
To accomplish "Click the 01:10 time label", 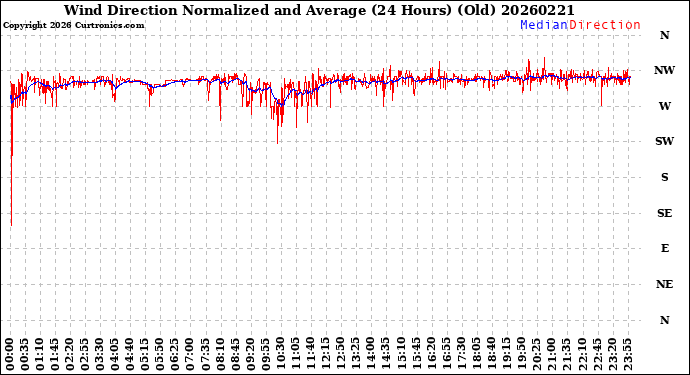I will 40,354.
